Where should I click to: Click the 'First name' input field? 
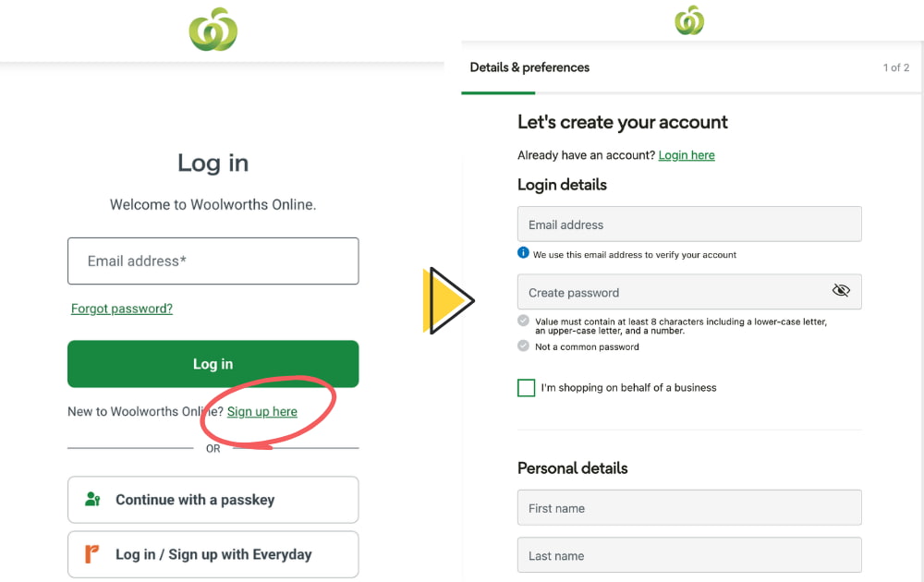(689, 508)
